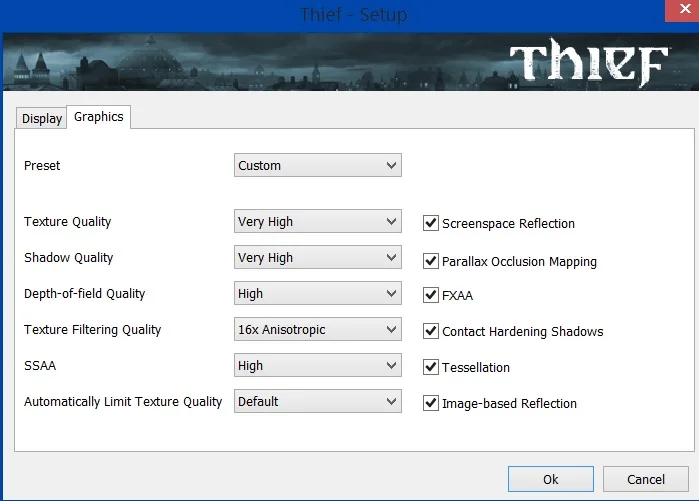
Task: Confirm settings with the Ok button
Action: 551,479
